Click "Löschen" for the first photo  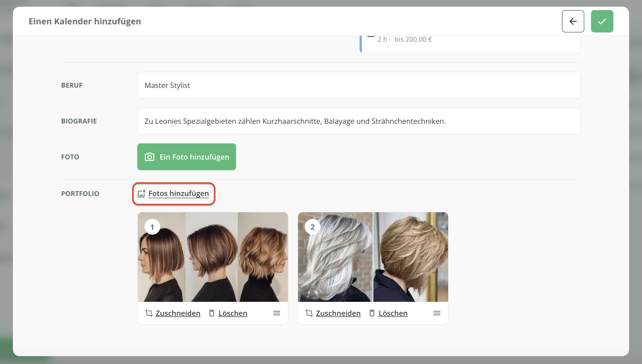[233, 313]
